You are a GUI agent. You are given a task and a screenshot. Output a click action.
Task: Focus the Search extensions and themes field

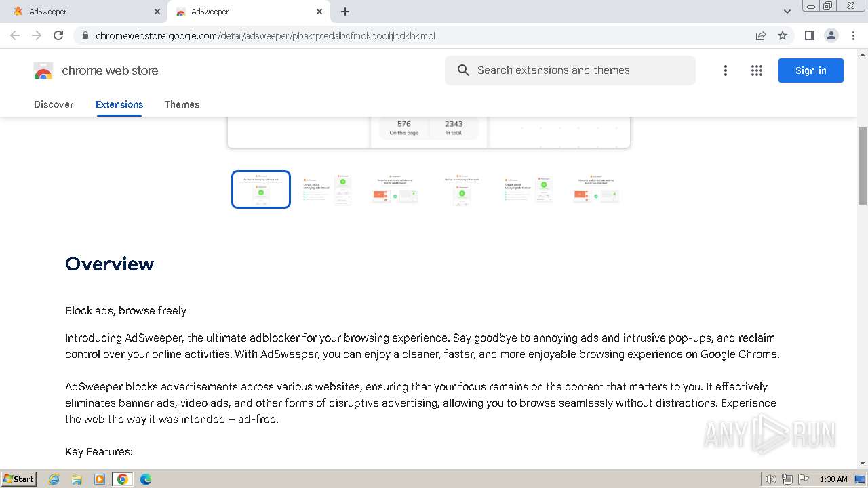click(570, 70)
